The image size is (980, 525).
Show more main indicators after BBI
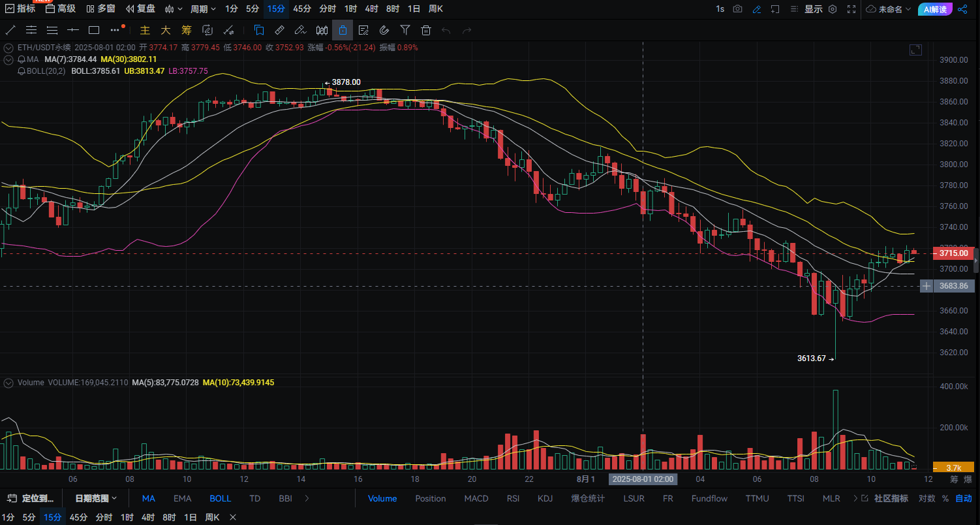click(307, 498)
